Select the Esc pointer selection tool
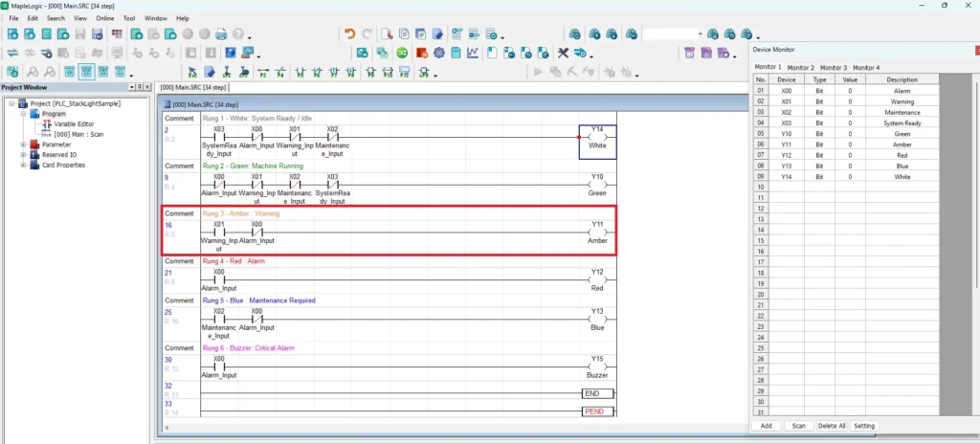The height and width of the screenshot is (444, 980). click(192, 72)
